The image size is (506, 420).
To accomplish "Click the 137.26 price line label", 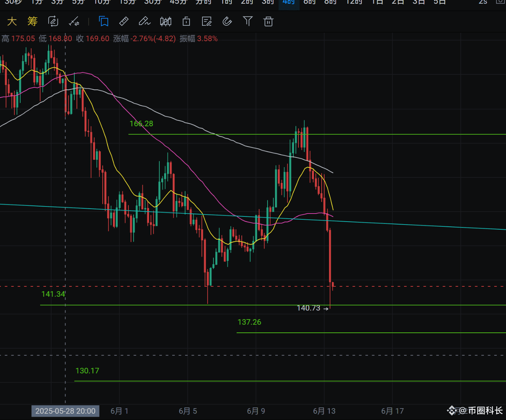I will click(250, 322).
